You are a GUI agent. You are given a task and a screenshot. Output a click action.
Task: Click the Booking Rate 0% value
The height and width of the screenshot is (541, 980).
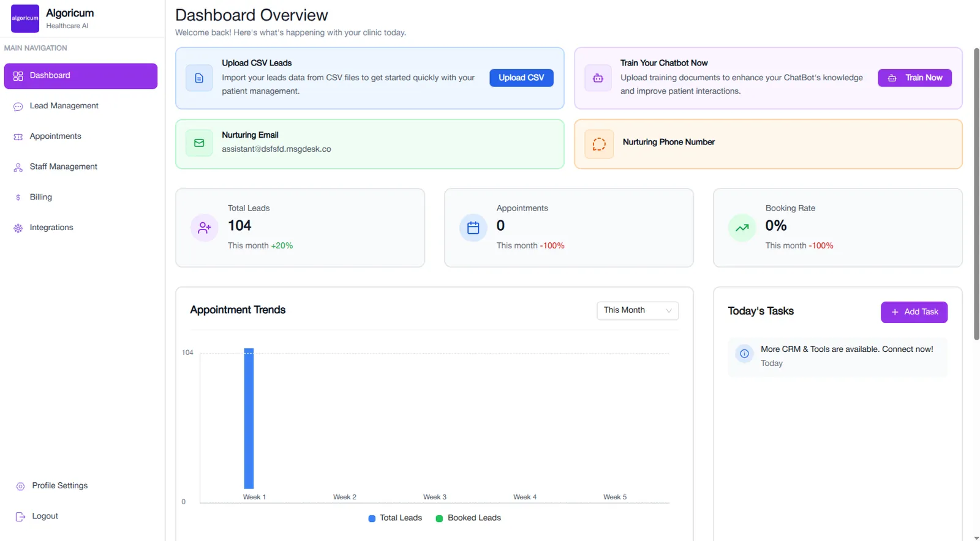[x=776, y=226]
